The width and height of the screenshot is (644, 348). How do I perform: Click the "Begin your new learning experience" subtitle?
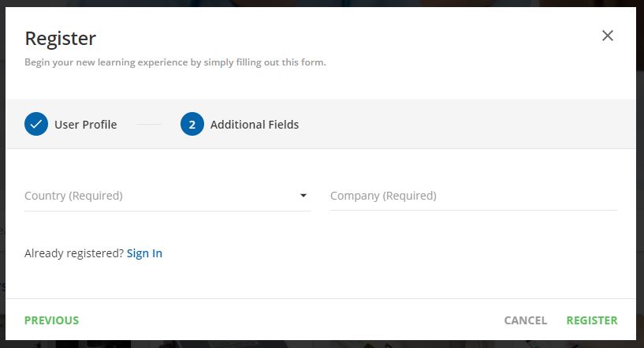[175, 62]
